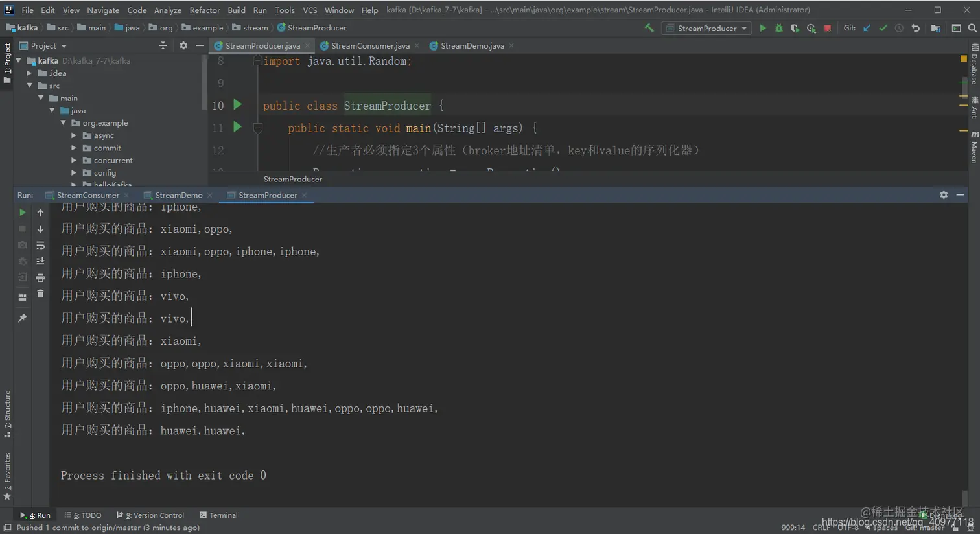Open the VCS menu

point(310,10)
